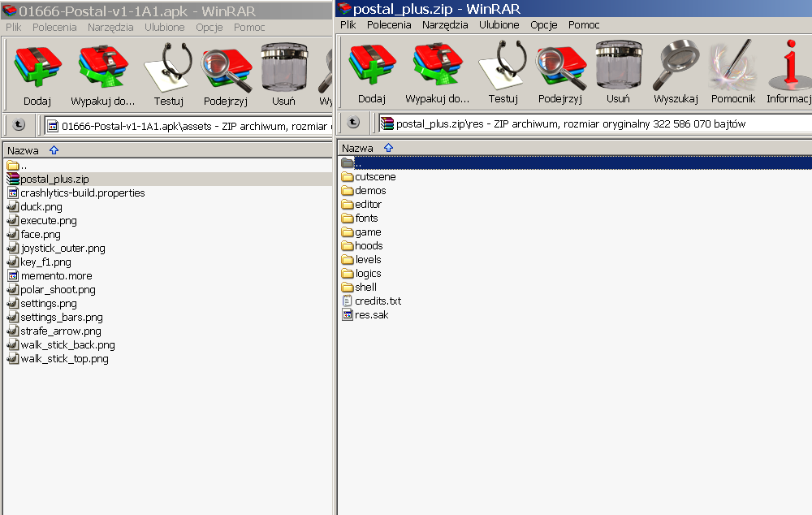Select the walk_stick_top.png file
Viewport: 812px width, 515px height.
[58, 359]
